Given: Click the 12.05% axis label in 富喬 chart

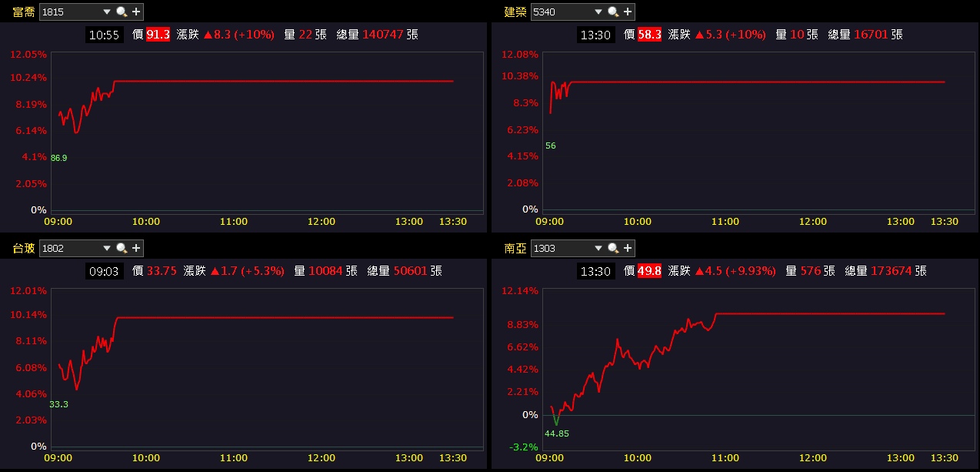Looking at the screenshot, I should (28, 55).
